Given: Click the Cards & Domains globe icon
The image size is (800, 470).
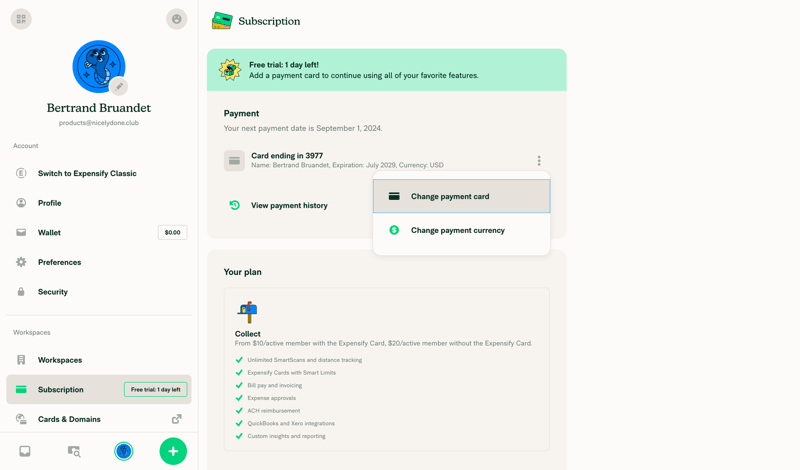Looking at the screenshot, I should click(21, 419).
